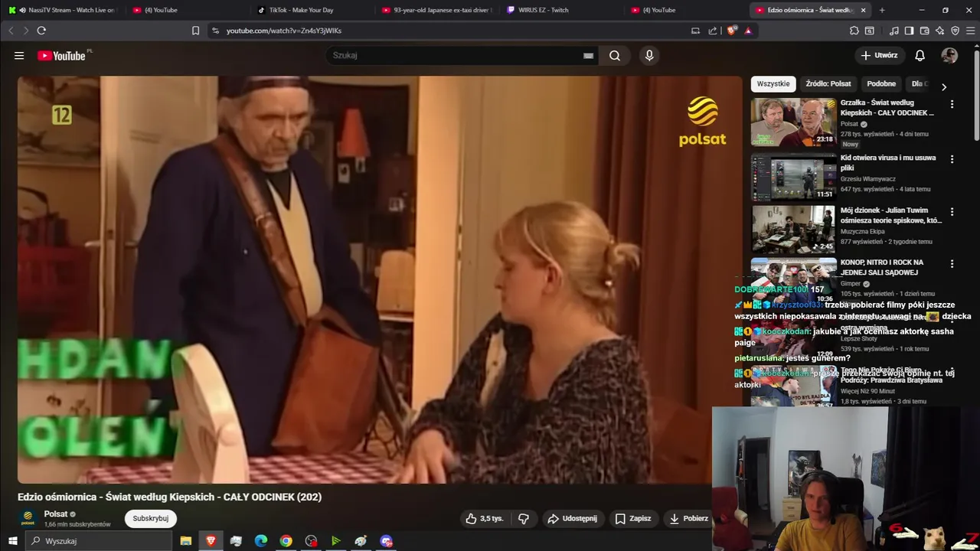Open Microsoft Edge from the taskbar
Image resolution: width=980 pixels, height=551 pixels.
[261, 541]
